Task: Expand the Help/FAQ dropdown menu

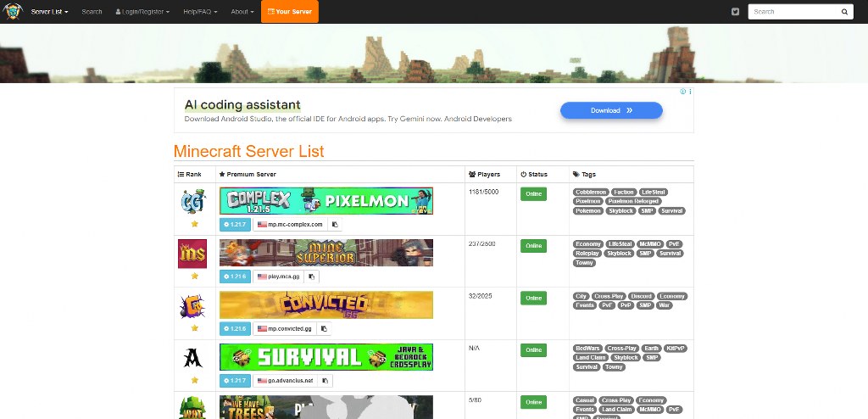Action: click(x=199, y=12)
